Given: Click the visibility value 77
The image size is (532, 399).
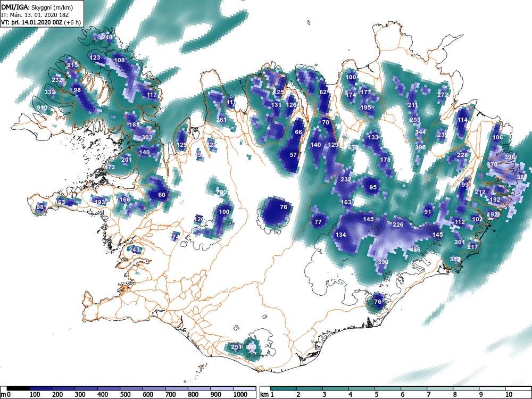Looking at the screenshot, I should coord(318,222).
